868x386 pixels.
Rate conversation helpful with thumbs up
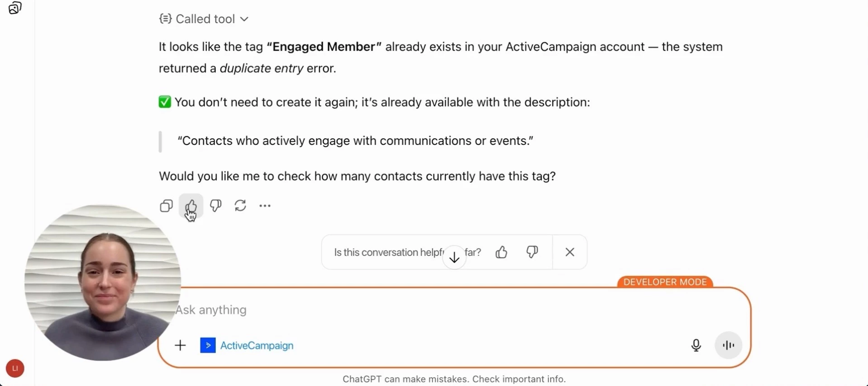click(x=501, y=252)
